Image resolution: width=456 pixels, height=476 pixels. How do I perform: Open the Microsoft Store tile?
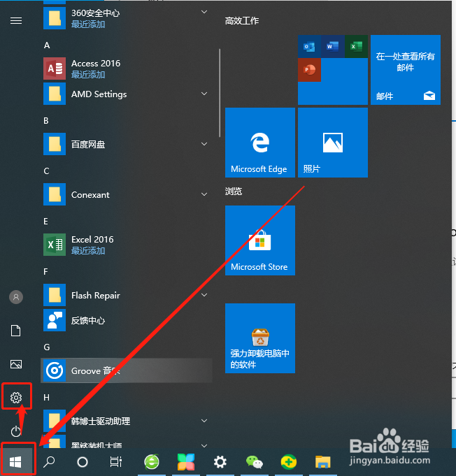pos(260,240)
